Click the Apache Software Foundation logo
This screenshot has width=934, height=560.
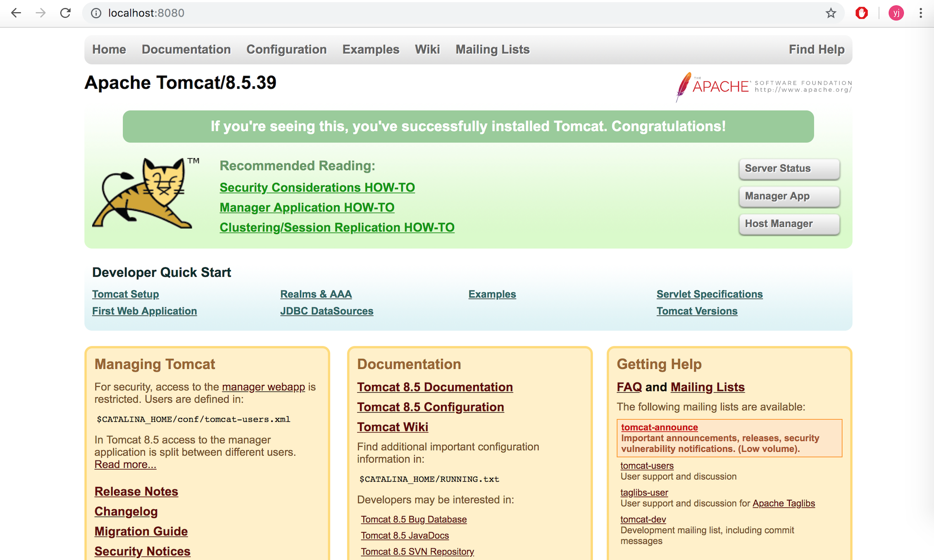[x=764, y=86]
